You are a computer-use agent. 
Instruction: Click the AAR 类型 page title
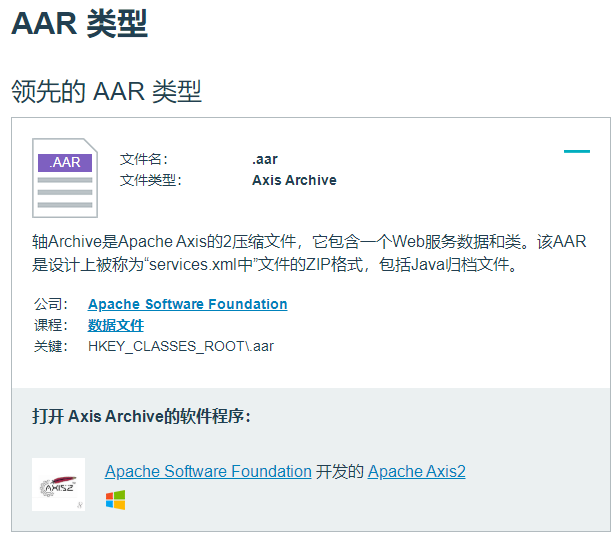(x=79, y=24)
